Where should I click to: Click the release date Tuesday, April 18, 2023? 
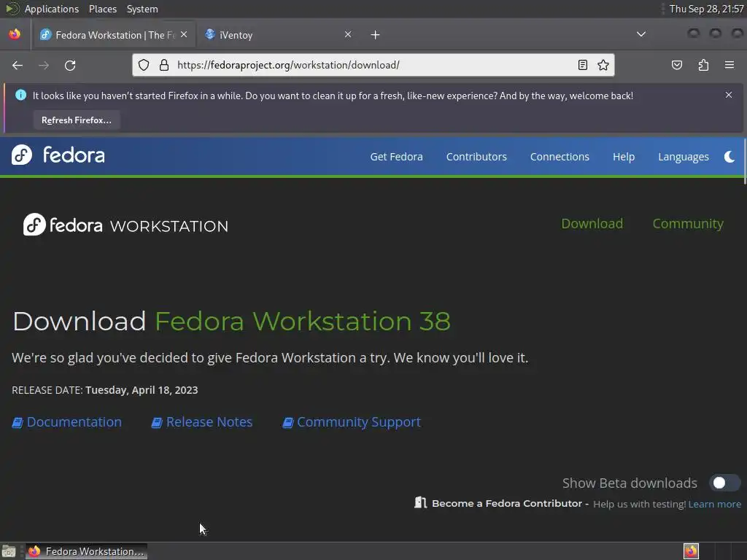[x=142, y=390]
